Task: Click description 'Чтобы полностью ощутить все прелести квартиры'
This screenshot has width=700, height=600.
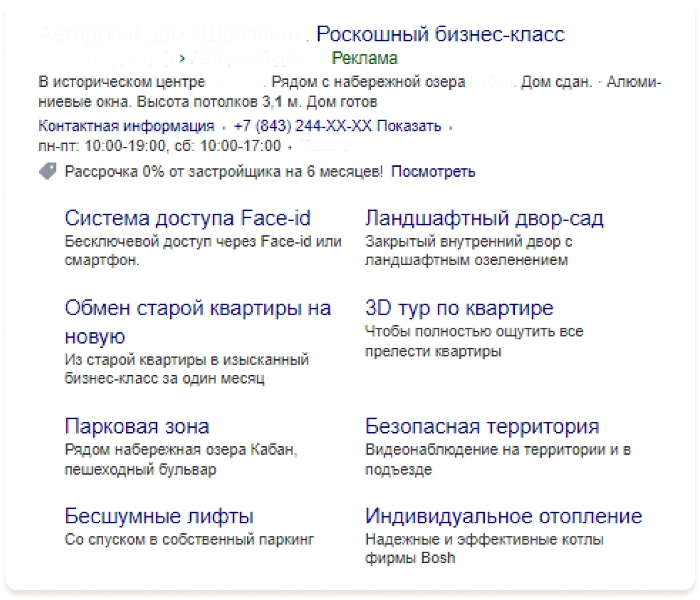Action: click(x=474, y=341)
